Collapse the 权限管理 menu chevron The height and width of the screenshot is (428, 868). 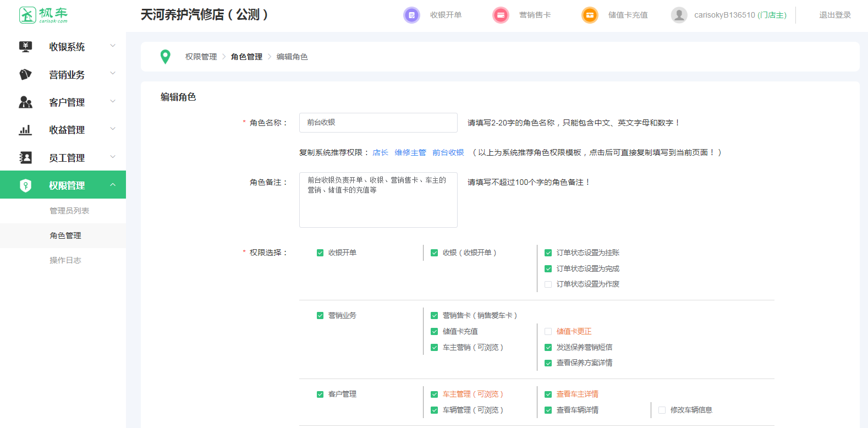click(x=113, y=185)
